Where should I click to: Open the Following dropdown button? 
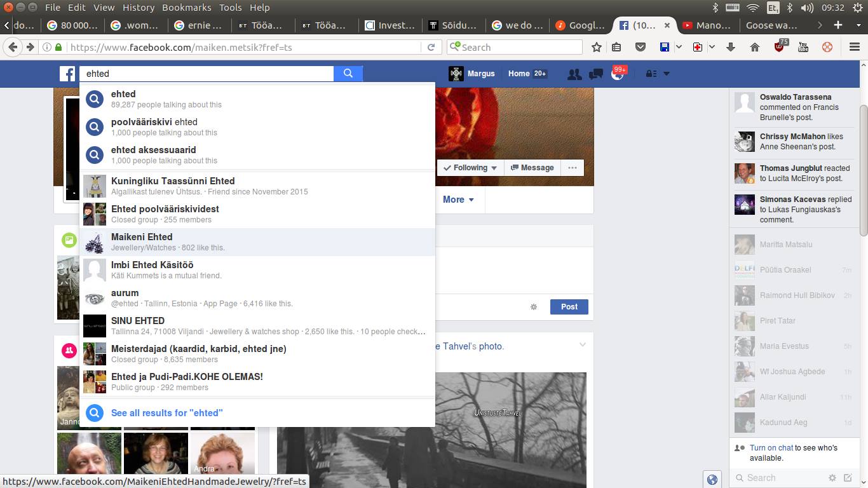click(x=470, y=168)
